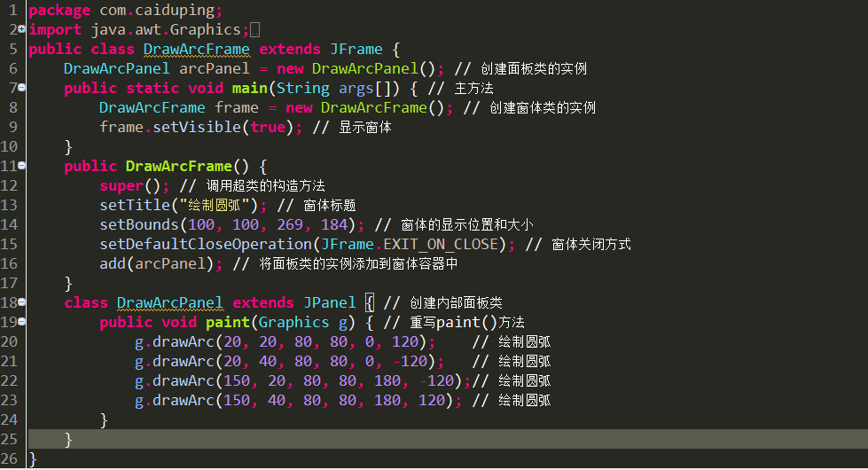This screenshot has height=470, width=868.
Task: Click the underlined DrawArcFrame class name on line 5
Action: pos(197,50)
